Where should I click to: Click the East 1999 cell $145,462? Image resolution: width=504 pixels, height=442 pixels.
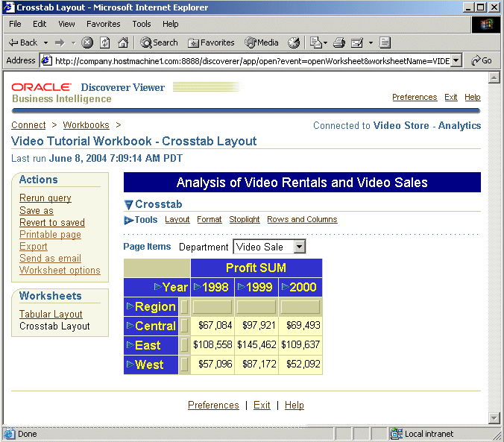coord(256,345)
